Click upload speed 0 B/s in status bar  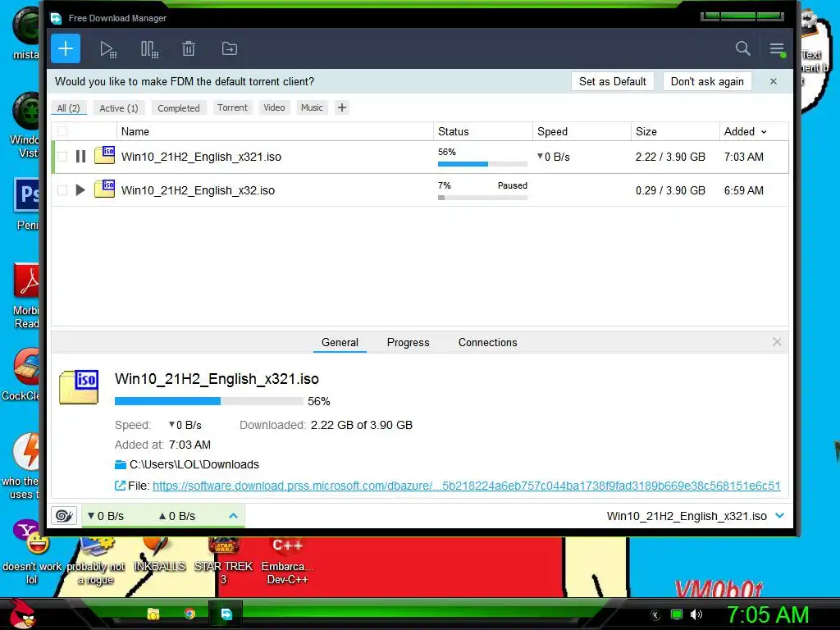point(177,516)
